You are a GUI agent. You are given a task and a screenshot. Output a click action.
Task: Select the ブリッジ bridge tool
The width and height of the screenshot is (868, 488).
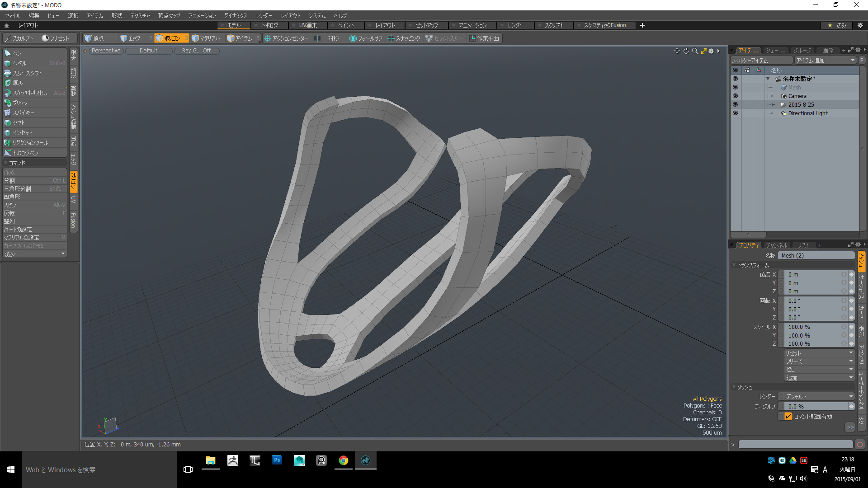click(x=35, y=103)
